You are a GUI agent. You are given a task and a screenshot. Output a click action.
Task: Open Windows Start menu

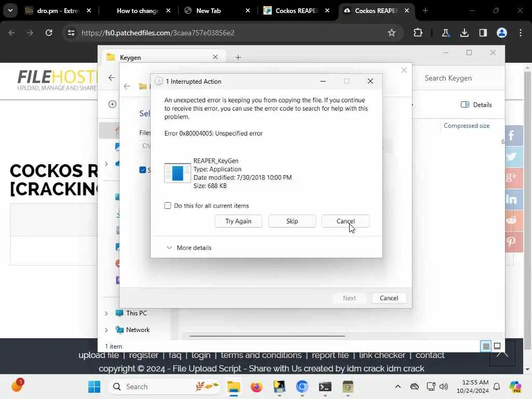[94, 387]
